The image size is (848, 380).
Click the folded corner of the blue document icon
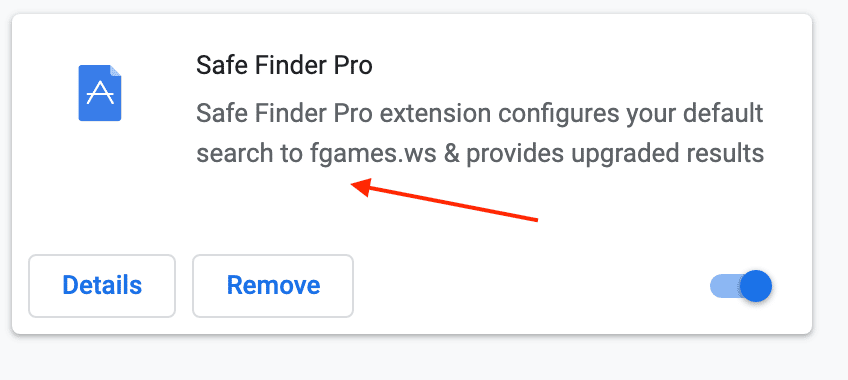pos(115,71)
